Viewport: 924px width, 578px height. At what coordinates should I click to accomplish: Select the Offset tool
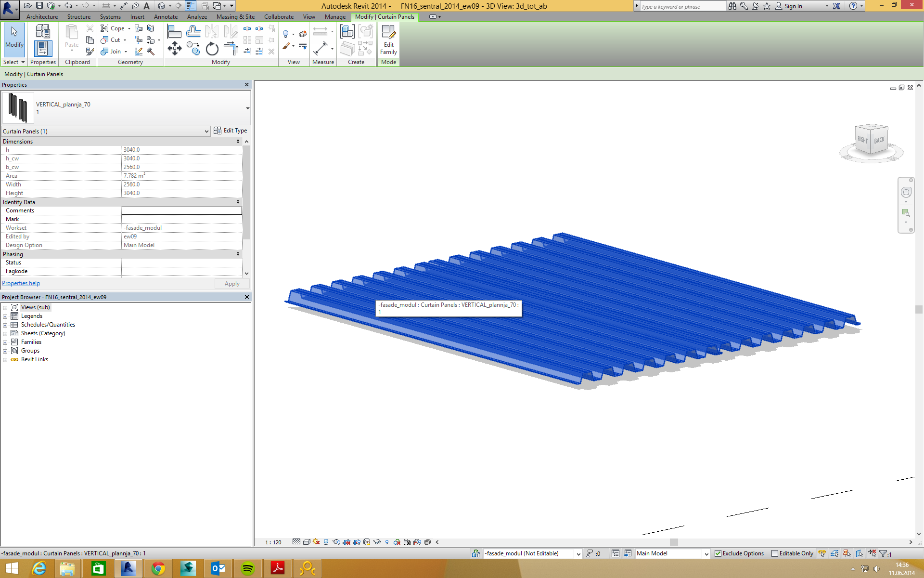click(x=193, y=32)
